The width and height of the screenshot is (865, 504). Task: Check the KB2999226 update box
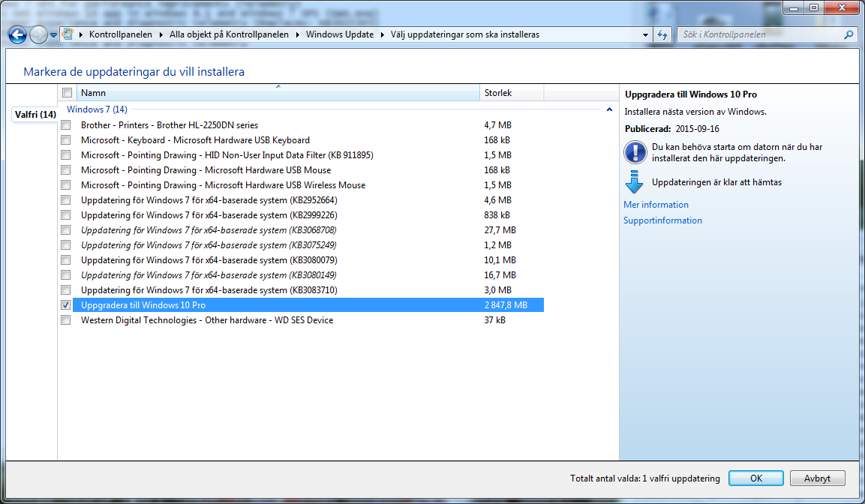66,215
